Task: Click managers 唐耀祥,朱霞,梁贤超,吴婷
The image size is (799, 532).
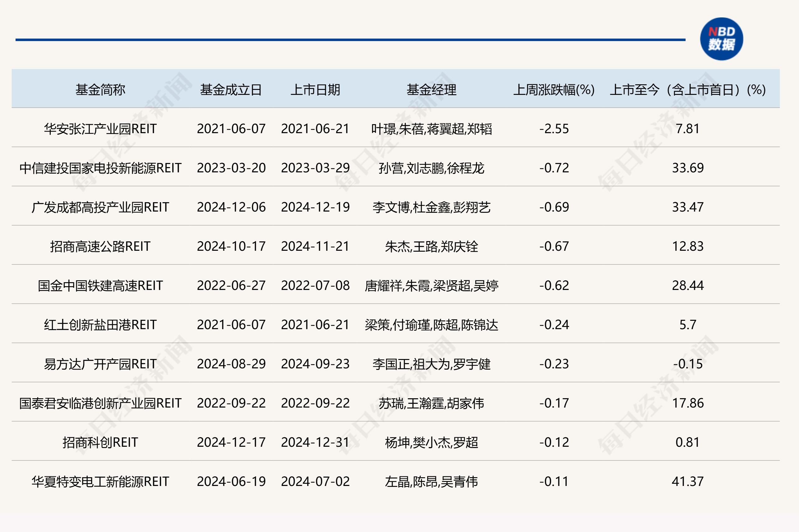Action: (431, 286)
